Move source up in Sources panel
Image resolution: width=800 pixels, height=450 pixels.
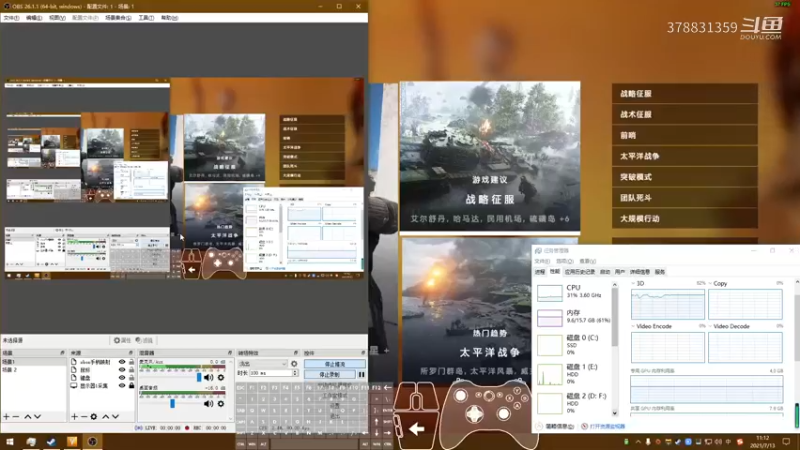(x=106, y=417)
